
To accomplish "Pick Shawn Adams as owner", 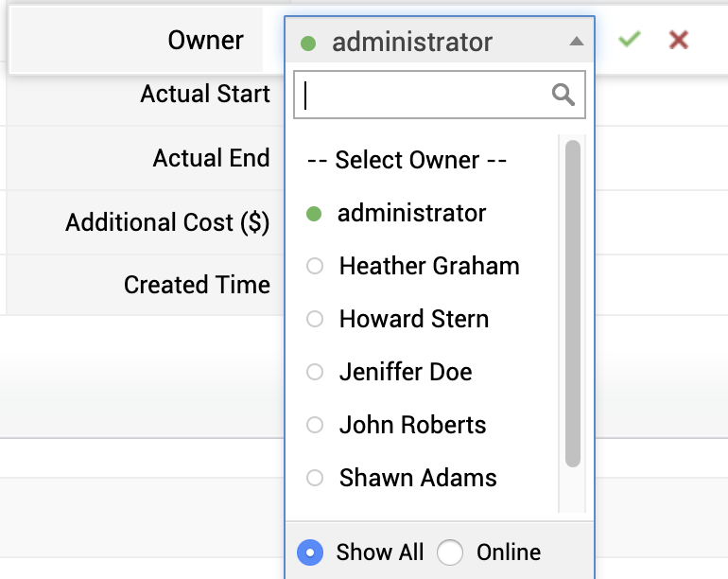I will point(418,479).
